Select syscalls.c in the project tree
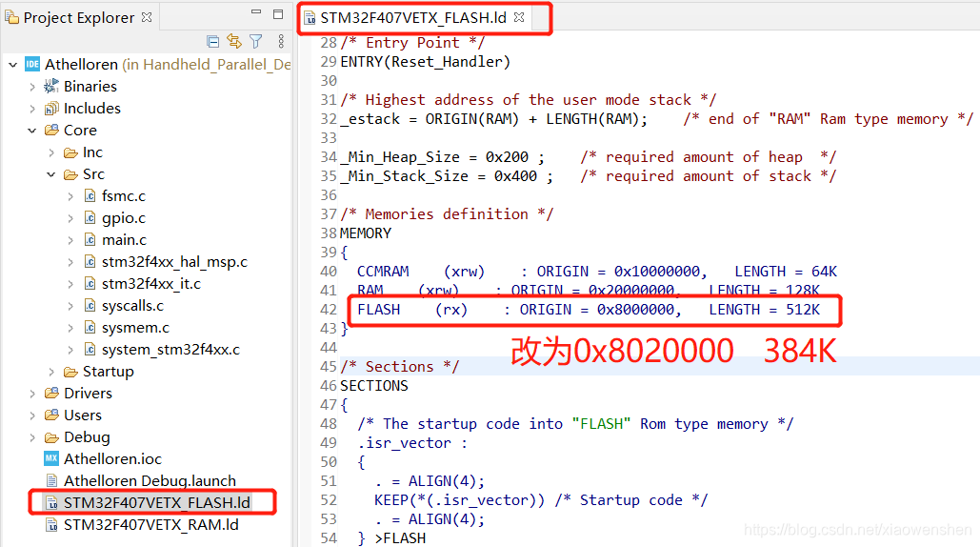The width and height of the screenshot is (980, 547). click(x=132, y=306)
